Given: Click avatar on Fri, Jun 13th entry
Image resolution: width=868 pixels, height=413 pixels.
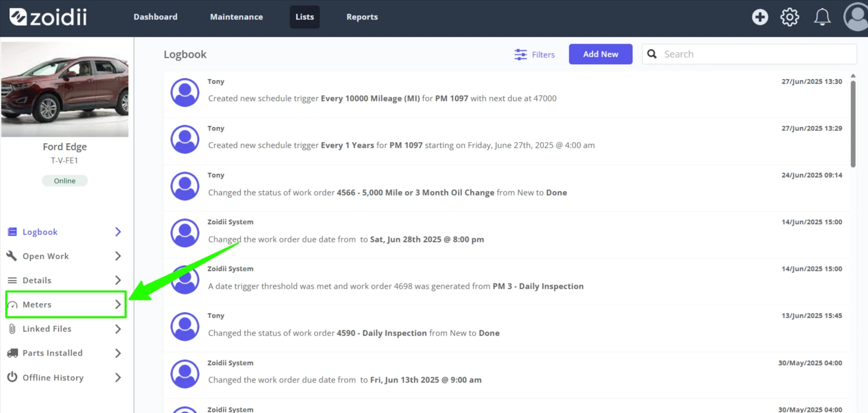Looking at the screenshot, I should pos(185,374).
